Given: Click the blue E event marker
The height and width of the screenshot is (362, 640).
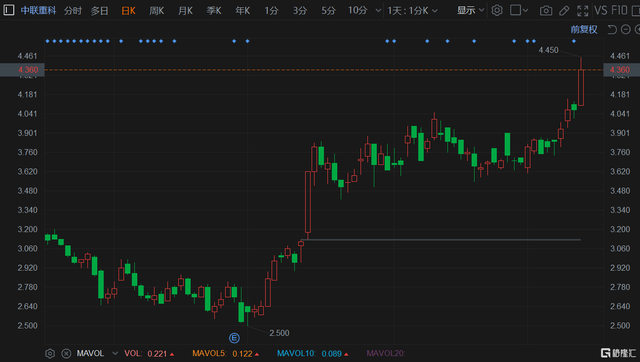Looking at the screenshot, I should pyautogui.click(x=234, y=338).
